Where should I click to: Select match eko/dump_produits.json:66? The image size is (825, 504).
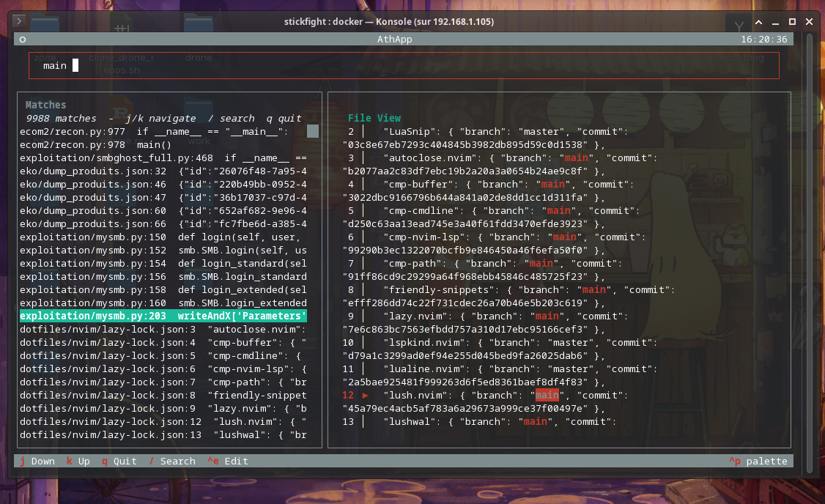click(163, 223)
